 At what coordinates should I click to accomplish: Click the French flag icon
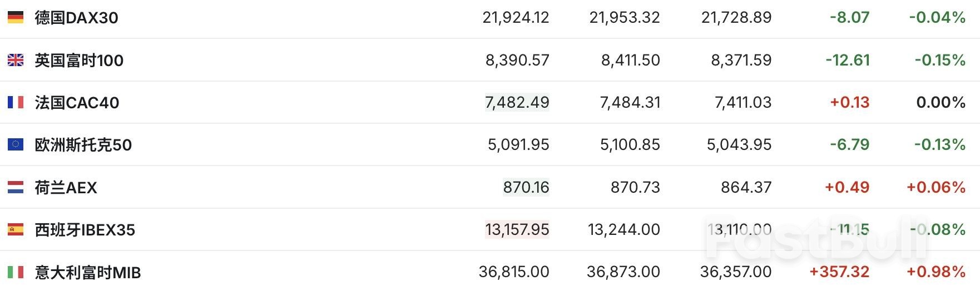coord(16,102)
